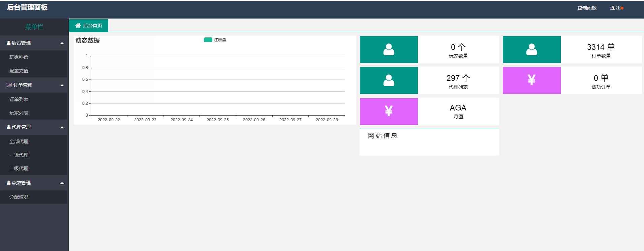
Task: Click the 注册量 legend label
Action: coord(220,40)
